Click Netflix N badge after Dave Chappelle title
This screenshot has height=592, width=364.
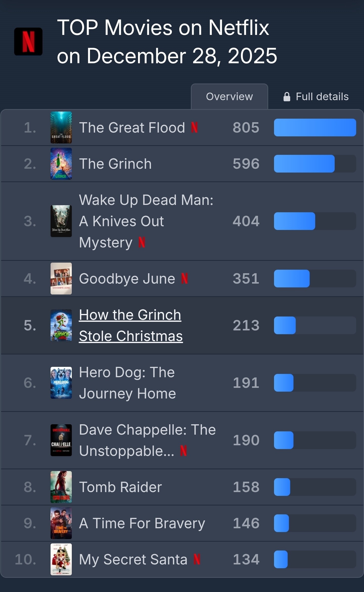pyautogui.click(x=184, y=451)
